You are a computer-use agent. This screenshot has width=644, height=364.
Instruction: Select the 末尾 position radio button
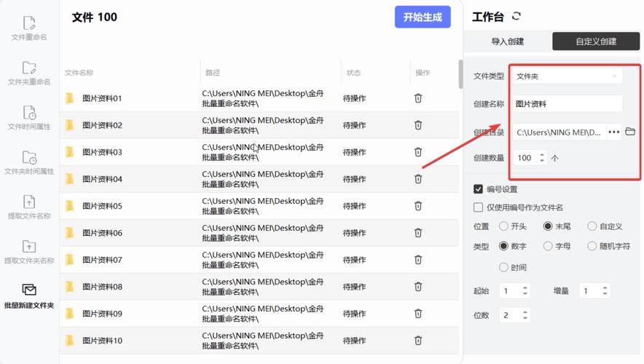[548, 226]
